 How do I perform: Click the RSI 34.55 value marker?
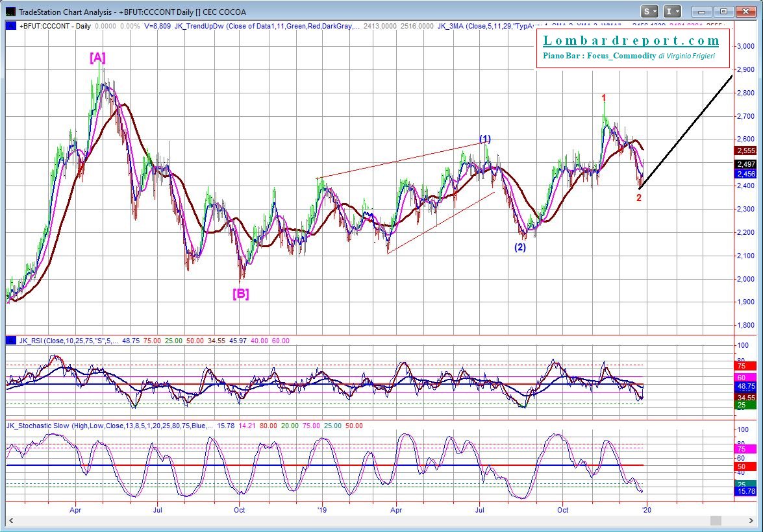point(745,398)
